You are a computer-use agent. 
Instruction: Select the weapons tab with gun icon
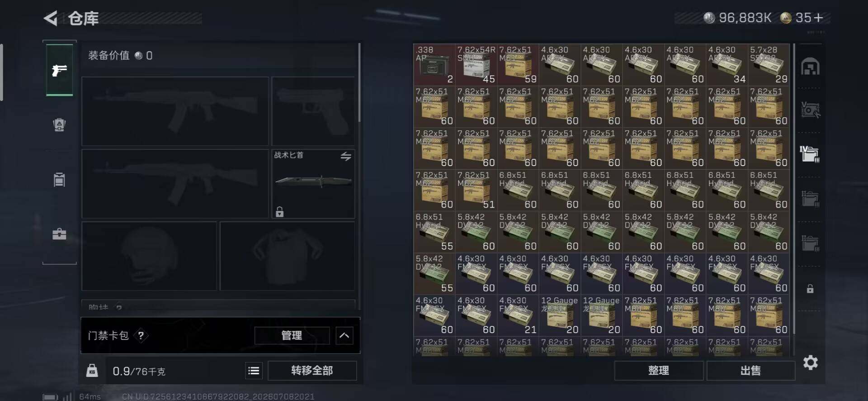(x=59, y=70)
